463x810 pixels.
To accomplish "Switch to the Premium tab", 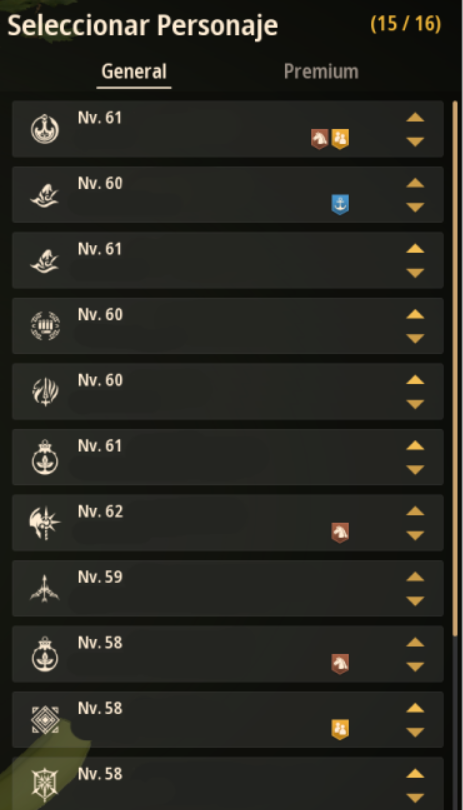I will tap(321, 71).
